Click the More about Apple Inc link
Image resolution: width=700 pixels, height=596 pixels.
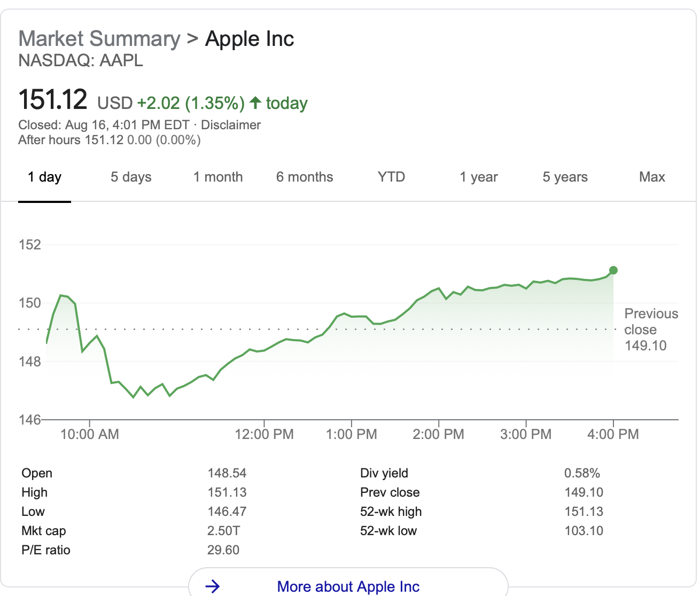click(x=348, y=586)
